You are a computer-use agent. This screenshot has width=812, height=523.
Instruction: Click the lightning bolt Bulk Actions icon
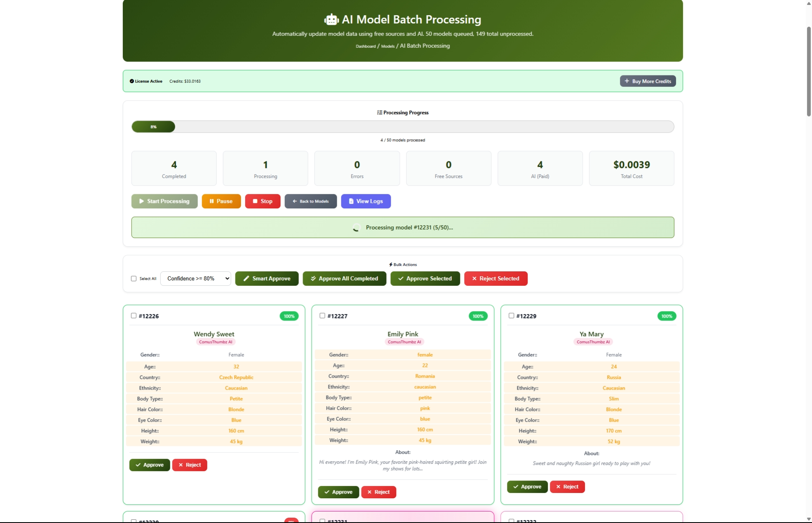tap(390, 264)
